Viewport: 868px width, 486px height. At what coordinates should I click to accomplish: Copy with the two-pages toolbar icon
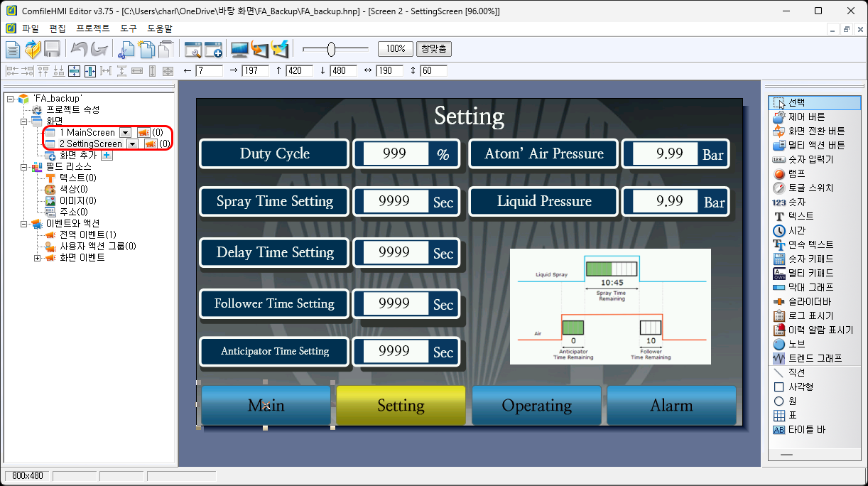tap(146, 49)
